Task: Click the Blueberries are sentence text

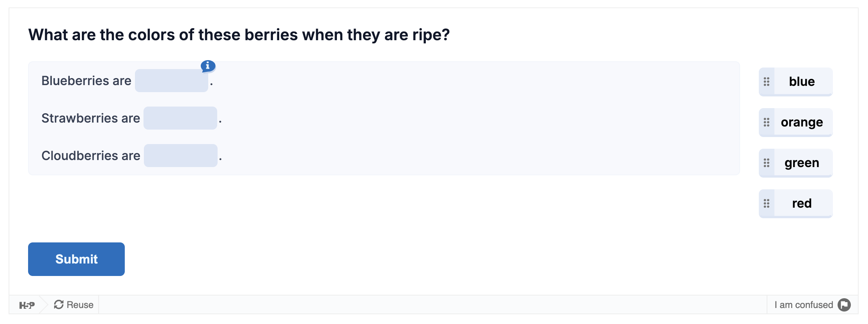Action: [x=86, y=81]
